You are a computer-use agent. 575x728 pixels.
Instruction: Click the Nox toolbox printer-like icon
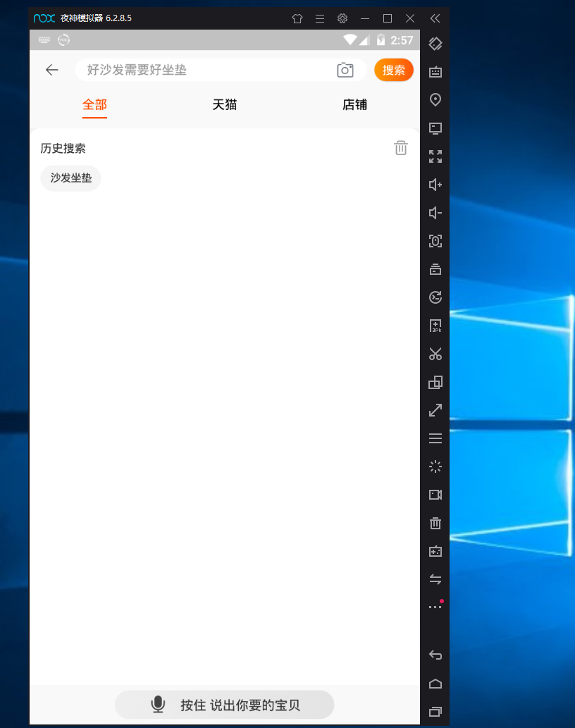(435, 269)
